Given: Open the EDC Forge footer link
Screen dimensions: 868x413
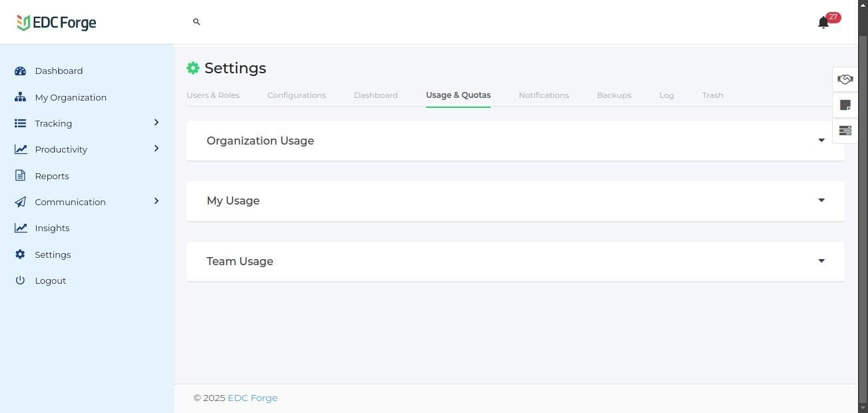Looking at the screenshot, I should [x=253, y=398].
